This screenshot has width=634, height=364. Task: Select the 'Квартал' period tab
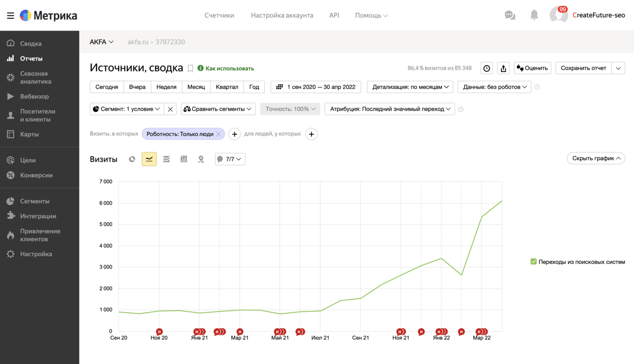point(227,87)
